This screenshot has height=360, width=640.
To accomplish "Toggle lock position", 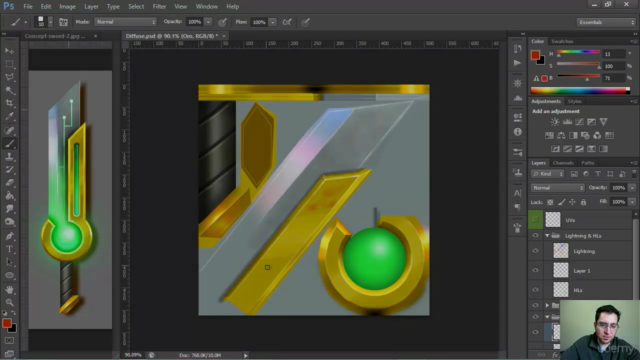I will pos(572,202).
